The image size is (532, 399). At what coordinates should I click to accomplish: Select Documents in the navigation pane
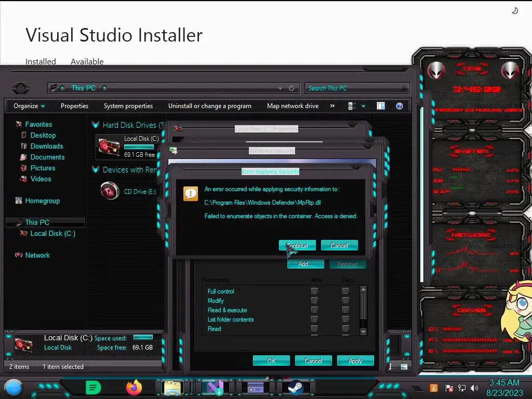47,157
